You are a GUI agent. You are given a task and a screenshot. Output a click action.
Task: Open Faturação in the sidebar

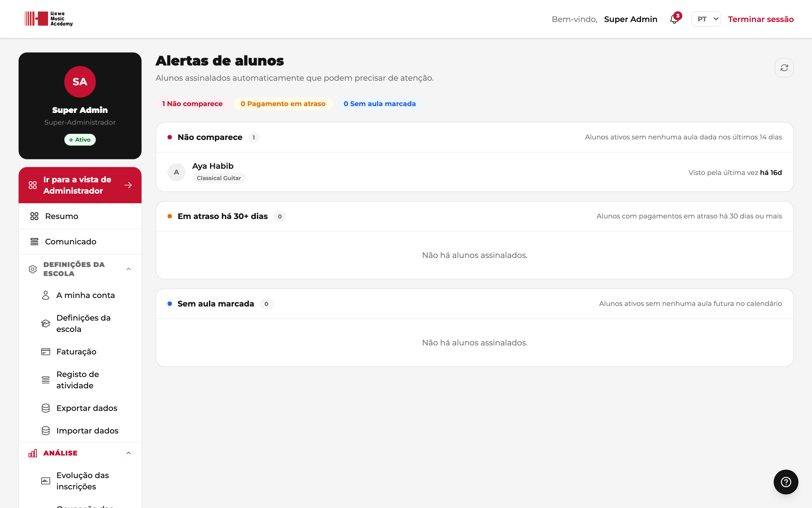(80, 351)
